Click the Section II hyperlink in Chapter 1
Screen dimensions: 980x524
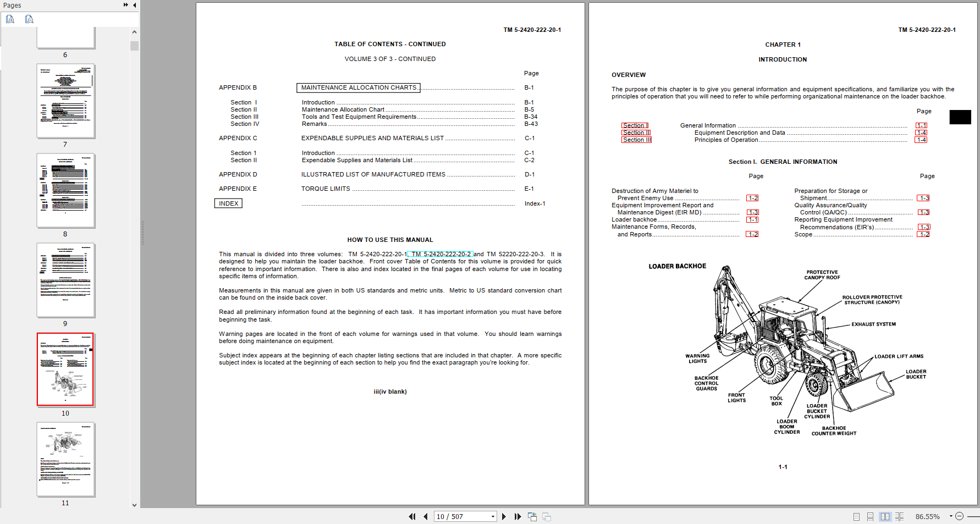pos(636,133)
